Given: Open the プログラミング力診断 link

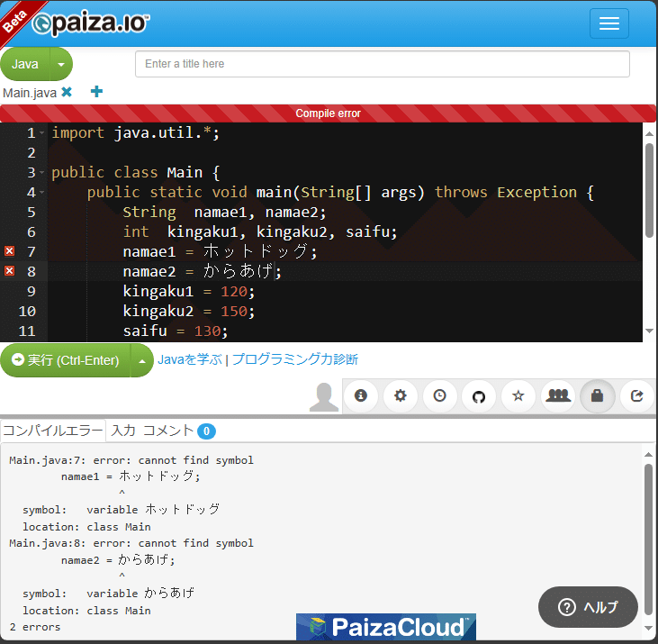Looking at the screenshot, I should click(x=294, y=359).
